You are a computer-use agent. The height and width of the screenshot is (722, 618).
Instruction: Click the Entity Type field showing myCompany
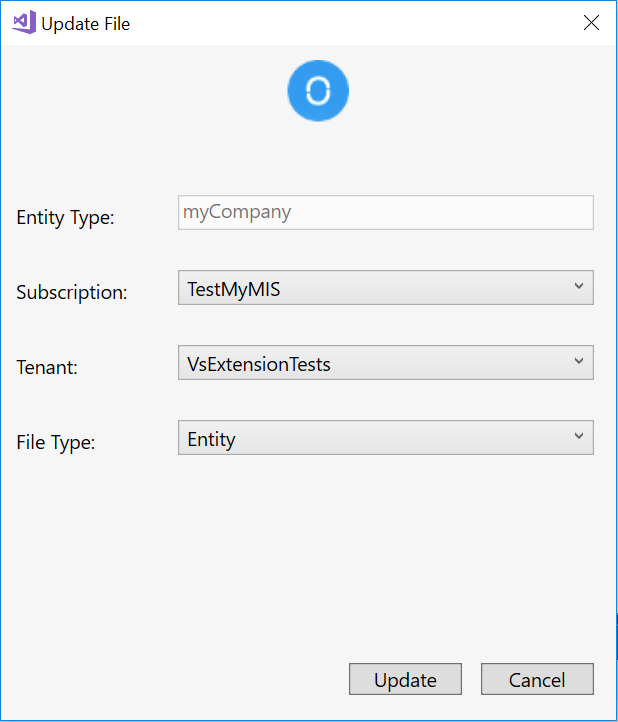pyautogui.click(x=386, y=213)
